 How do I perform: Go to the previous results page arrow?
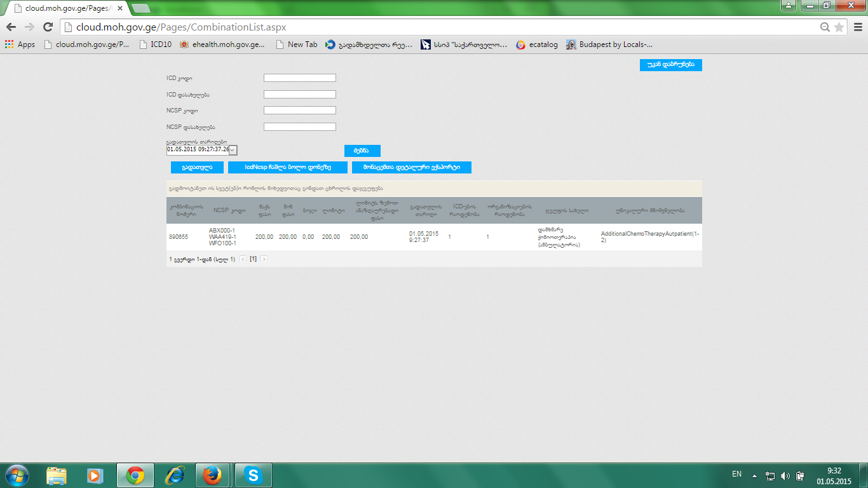tap(243, 259)
